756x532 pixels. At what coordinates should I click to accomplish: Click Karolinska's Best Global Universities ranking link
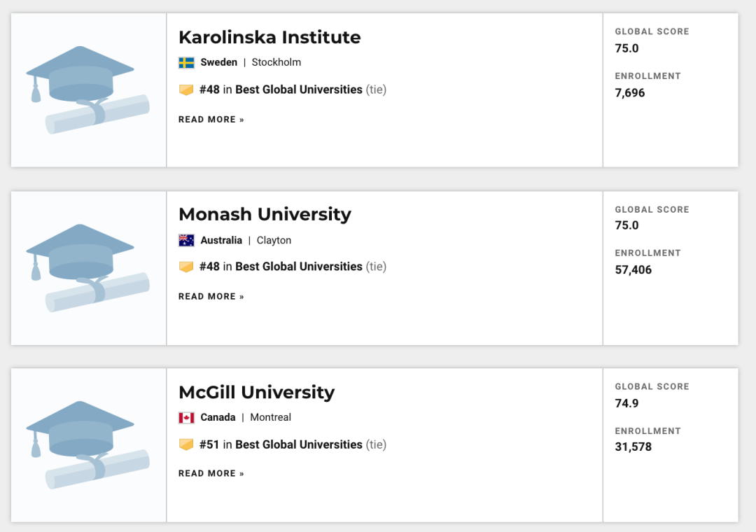pos(298,90)
